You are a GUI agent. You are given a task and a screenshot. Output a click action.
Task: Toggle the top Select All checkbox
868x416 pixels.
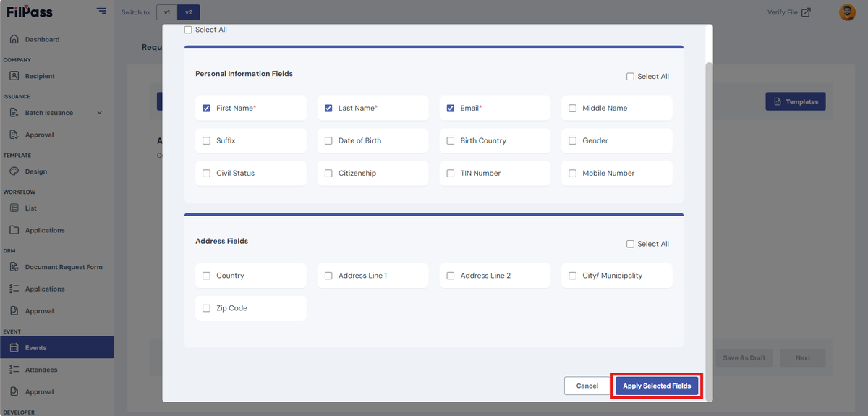tap(188, 30)
